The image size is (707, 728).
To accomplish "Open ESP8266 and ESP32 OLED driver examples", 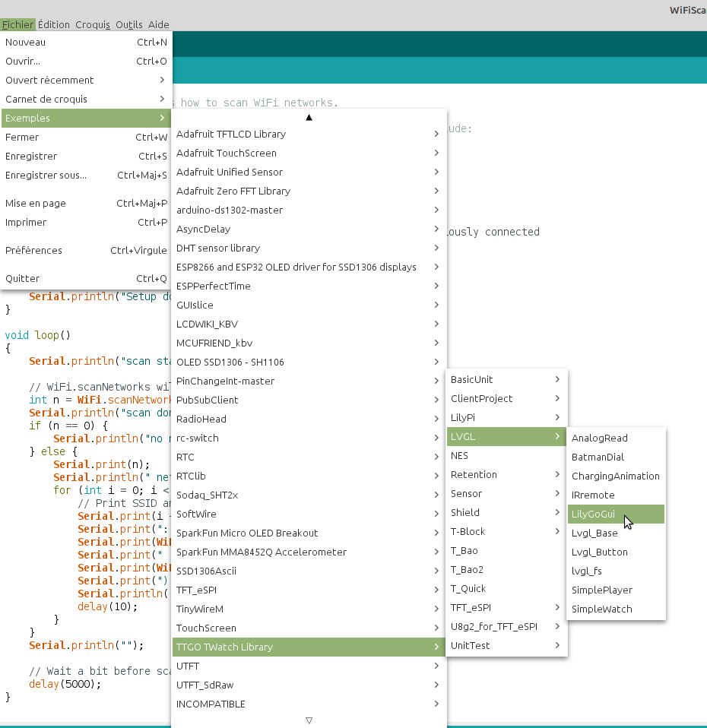I will click(x=309, y=267).
